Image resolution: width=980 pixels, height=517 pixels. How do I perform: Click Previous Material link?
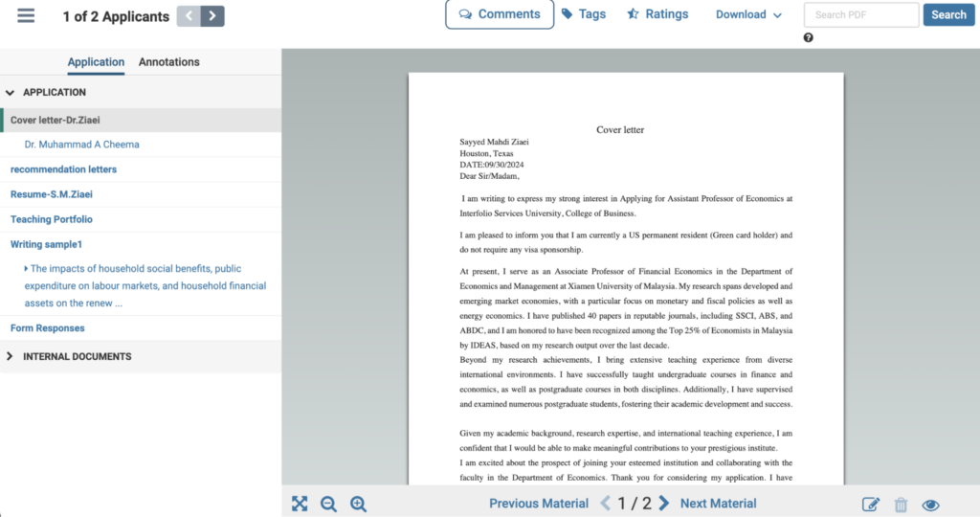(539, 504)
